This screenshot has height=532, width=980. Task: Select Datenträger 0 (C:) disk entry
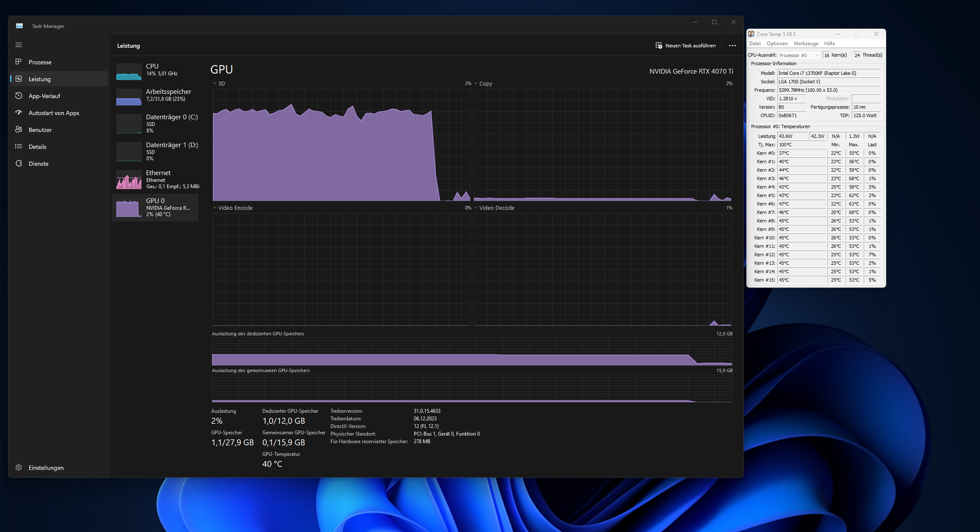click(156, 123)
